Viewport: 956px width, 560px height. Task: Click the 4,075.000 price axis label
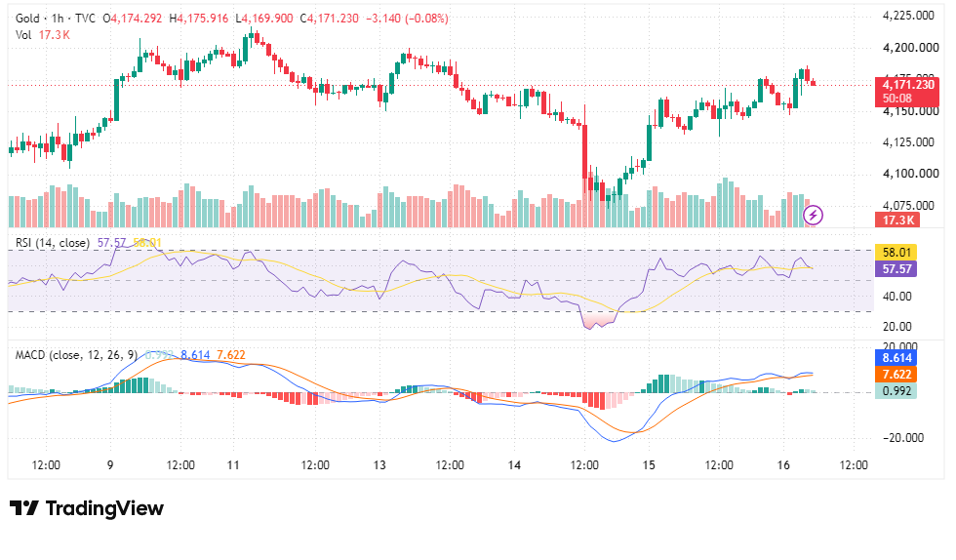click(x=908, y=206)
